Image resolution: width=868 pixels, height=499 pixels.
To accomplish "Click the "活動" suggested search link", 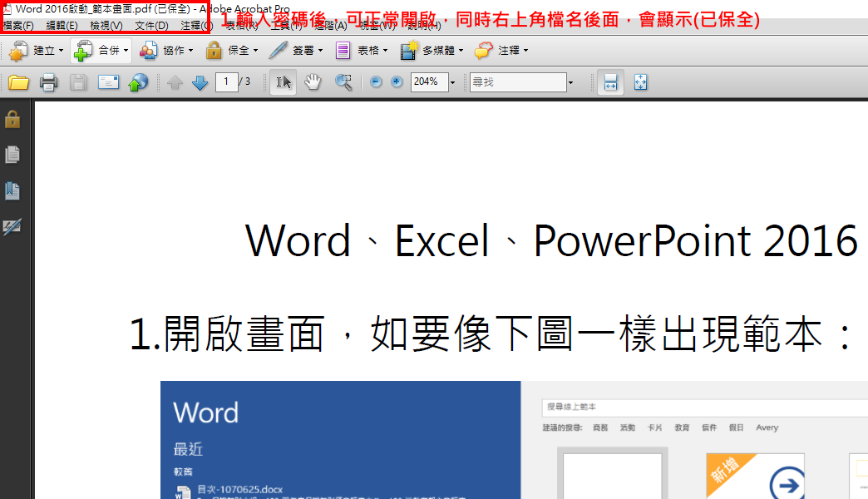I will [x=628, y=427].
